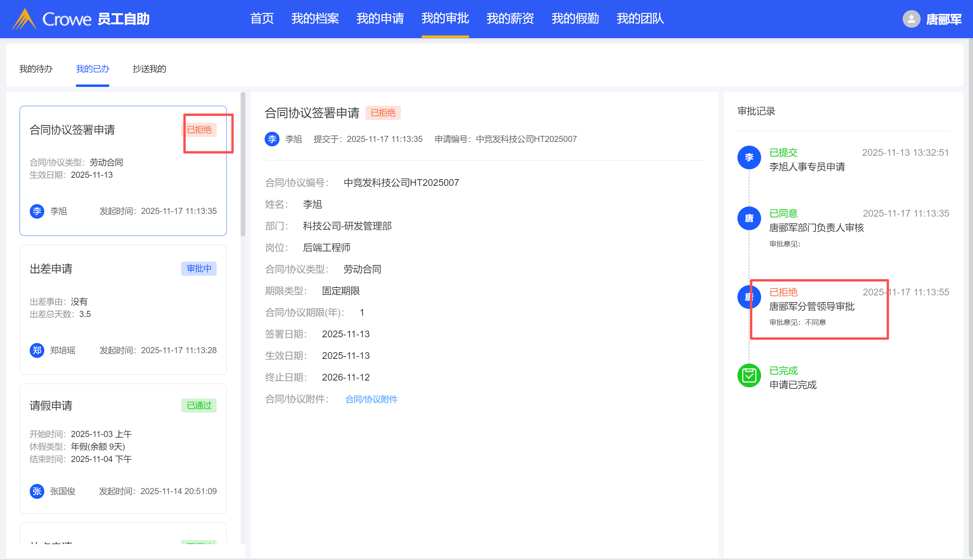Switch to 抄送我的 tab
This screenshot has width=973, height=560.
tap(149, 69)
